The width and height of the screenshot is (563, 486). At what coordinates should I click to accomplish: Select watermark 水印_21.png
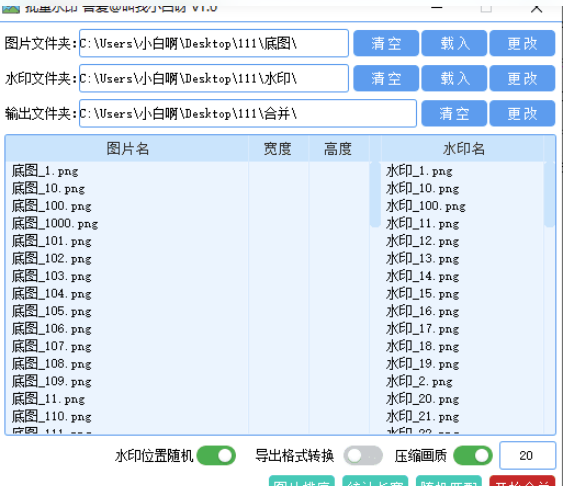[463, 417]
